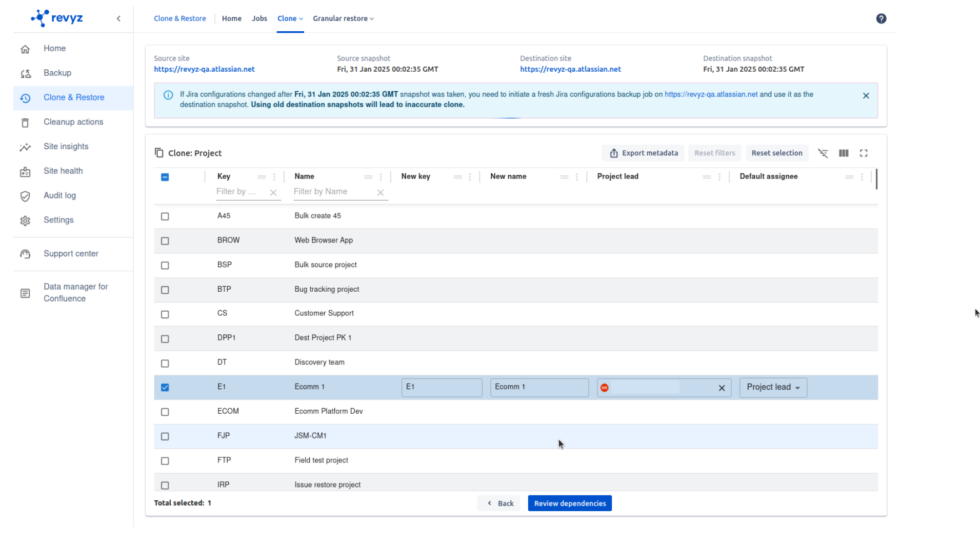Expand the Granular restore menu
980x543 pixels.
click(x=343, y=19)
